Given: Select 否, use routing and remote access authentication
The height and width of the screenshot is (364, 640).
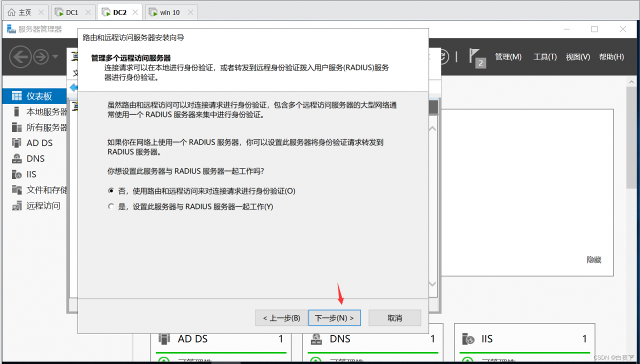Looking at the screenshot, I should [x=111, y=190].
